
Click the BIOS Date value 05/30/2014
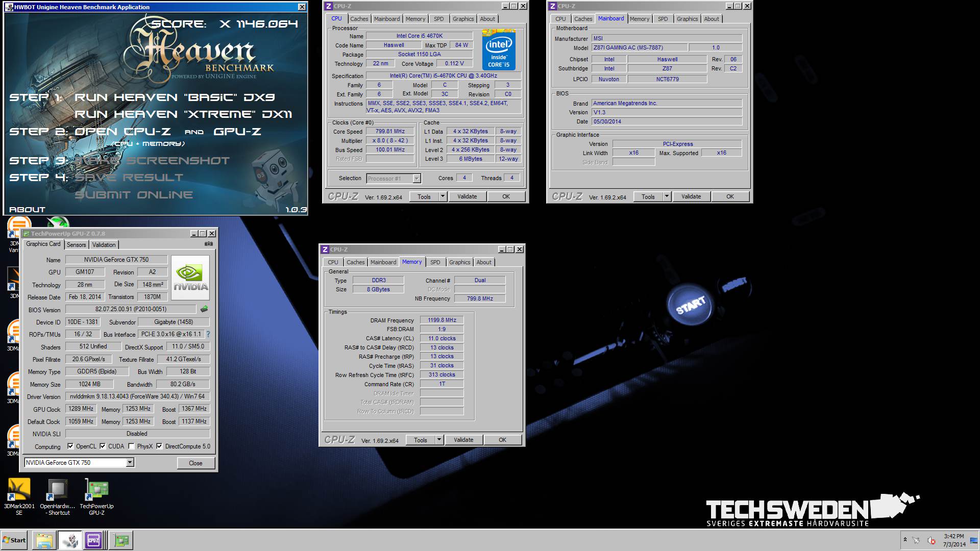point(666,121)
